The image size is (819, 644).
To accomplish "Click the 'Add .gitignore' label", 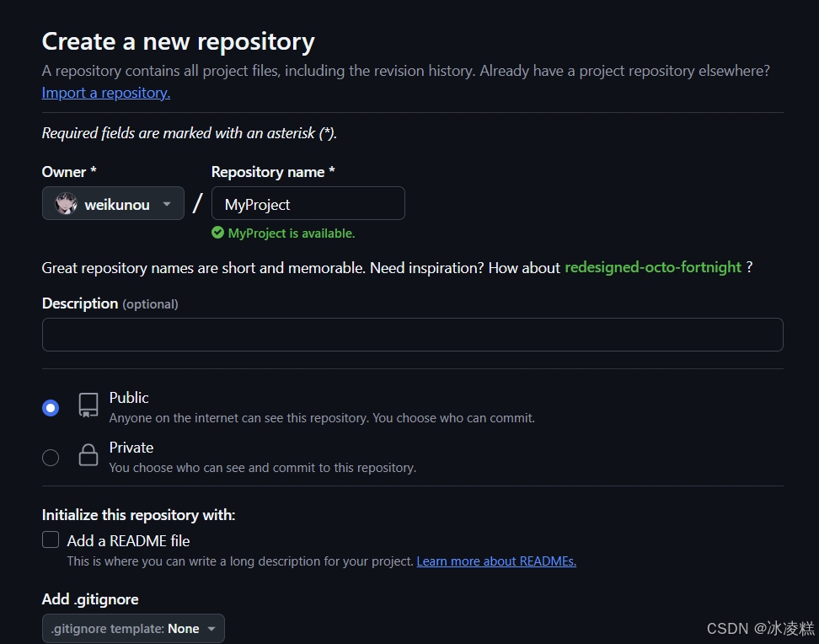I will pyautogui.click(x=90, y=599).
